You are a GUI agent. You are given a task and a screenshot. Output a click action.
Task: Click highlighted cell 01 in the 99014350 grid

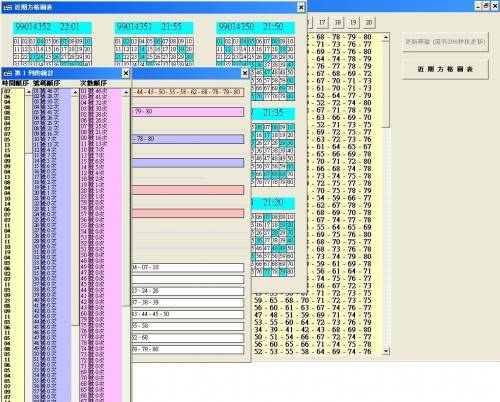[220, 42]
